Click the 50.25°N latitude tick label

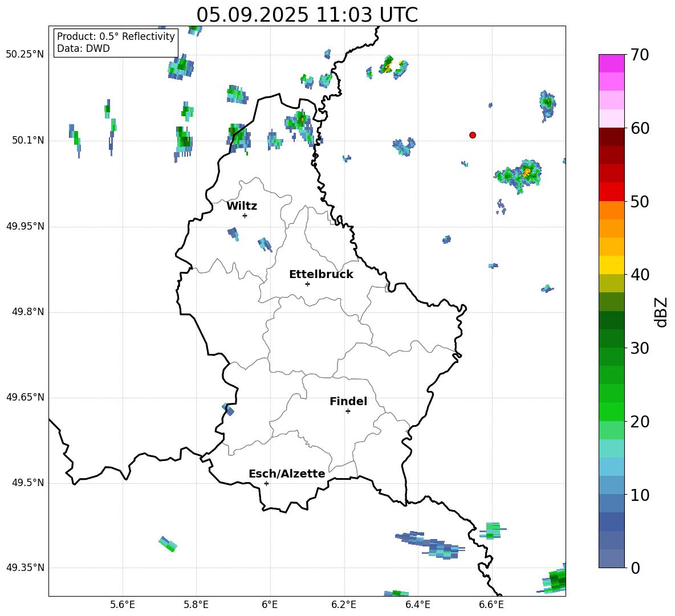25,55
